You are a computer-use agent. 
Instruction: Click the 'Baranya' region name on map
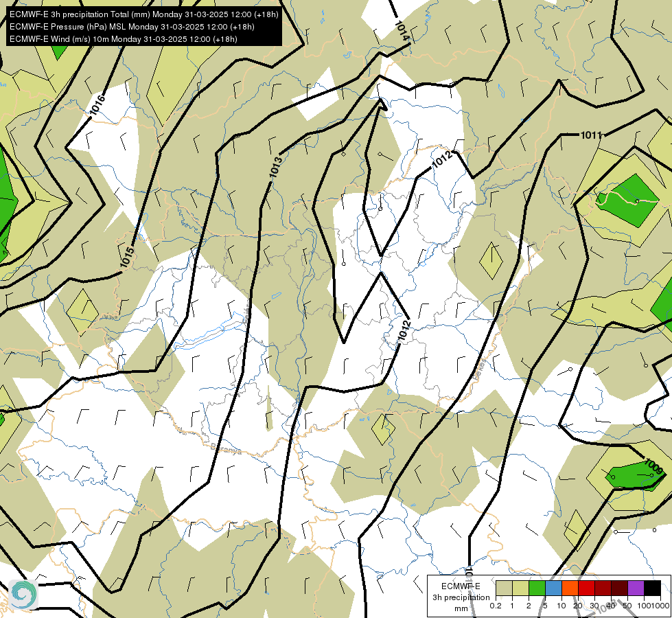tap(226, 449)
